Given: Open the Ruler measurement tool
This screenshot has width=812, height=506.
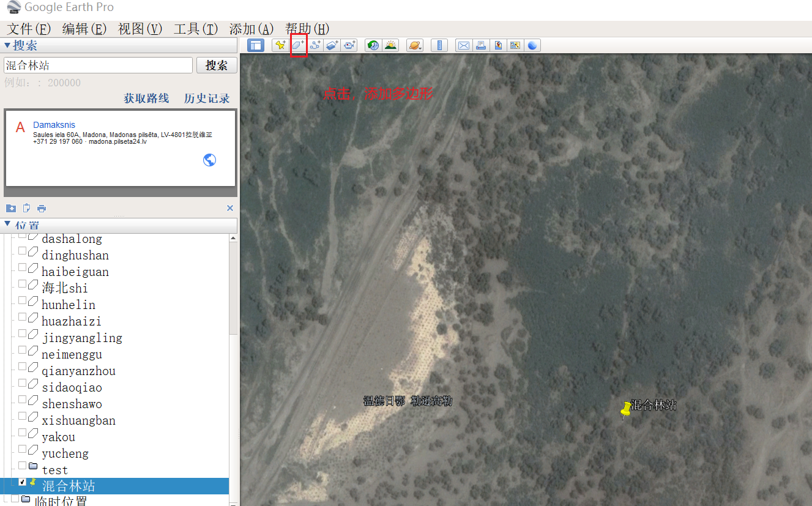Looking at the screenshot, I should click(x=439, y=45).
